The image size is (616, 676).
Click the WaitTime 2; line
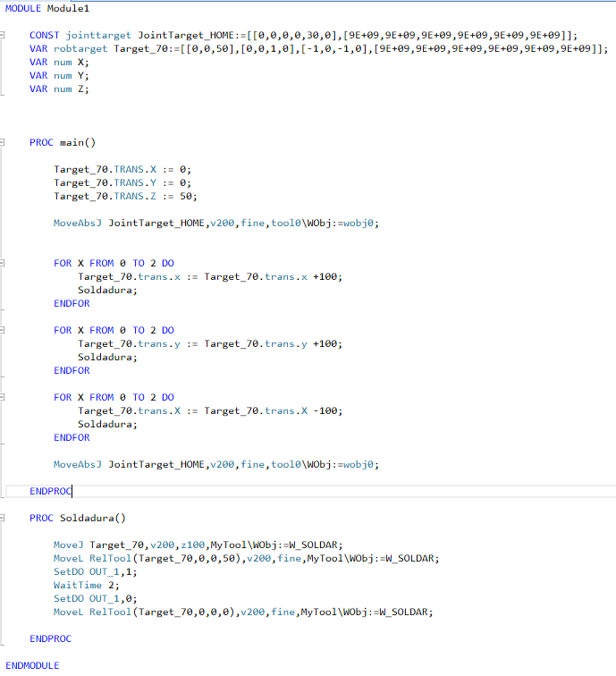[86, 585]
